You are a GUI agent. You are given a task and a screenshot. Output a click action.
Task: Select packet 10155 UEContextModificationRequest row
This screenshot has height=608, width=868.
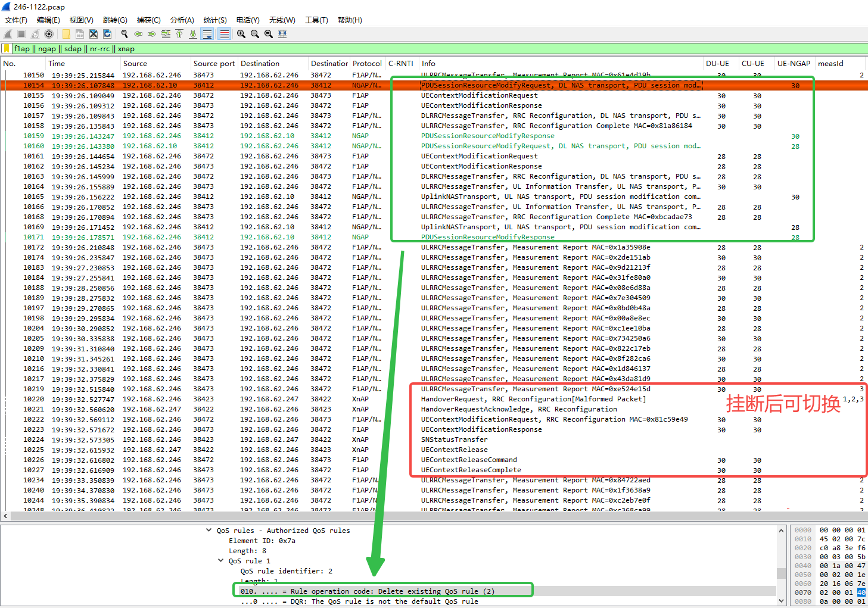[x=434, y=95]
